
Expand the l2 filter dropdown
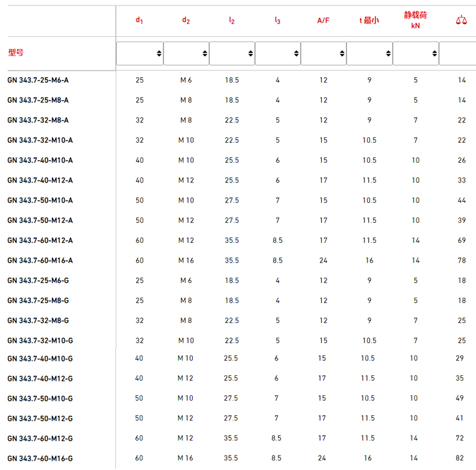point(232,54)
